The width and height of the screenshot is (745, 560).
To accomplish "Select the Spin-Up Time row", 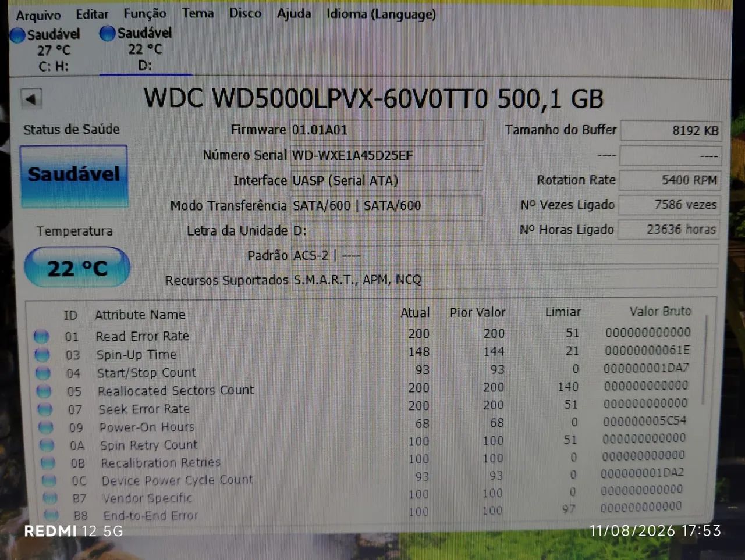I will pyautogui.click(x=363, y=353).
